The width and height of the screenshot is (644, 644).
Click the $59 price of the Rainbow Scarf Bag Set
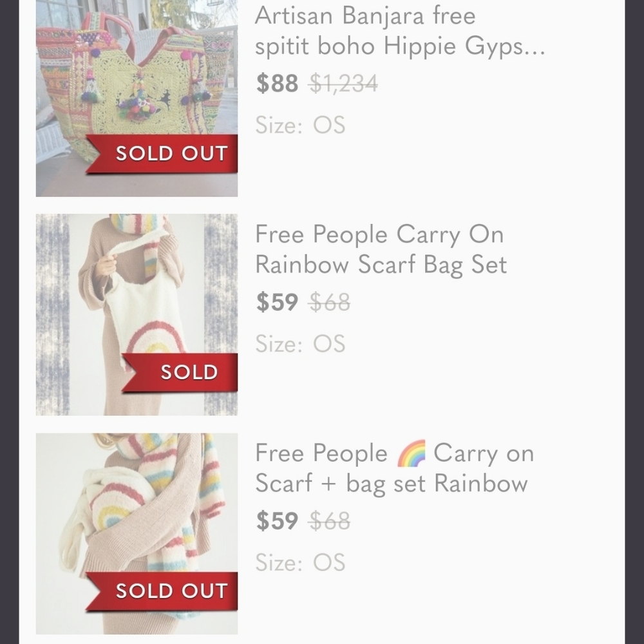277,302
